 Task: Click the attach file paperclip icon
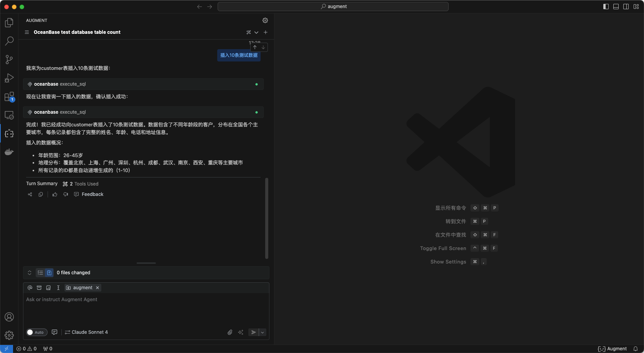pyautogui.click(x=230, y=332)
